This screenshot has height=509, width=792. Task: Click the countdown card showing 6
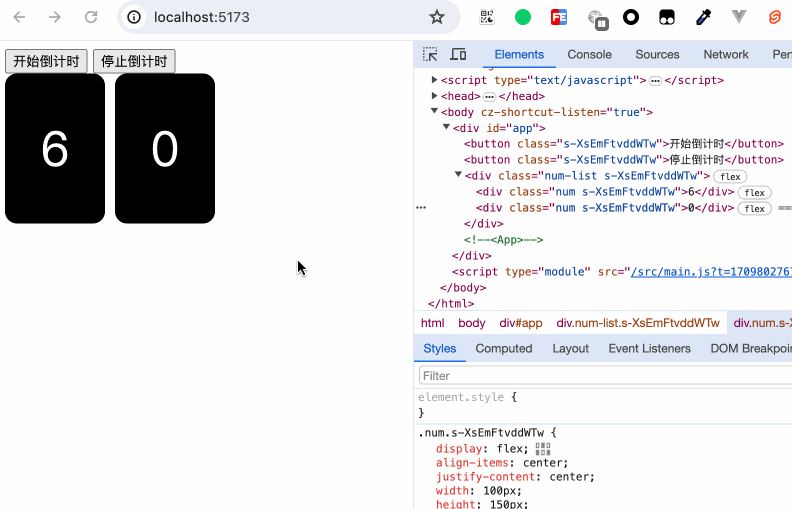pos(55,148)
